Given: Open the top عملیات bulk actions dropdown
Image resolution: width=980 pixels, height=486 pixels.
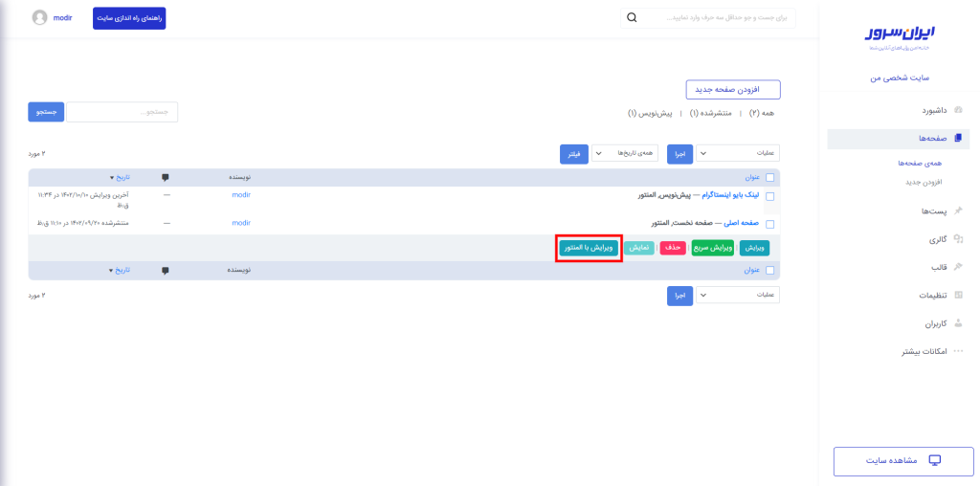Looking at the screenshot, I should click(737, 153).
